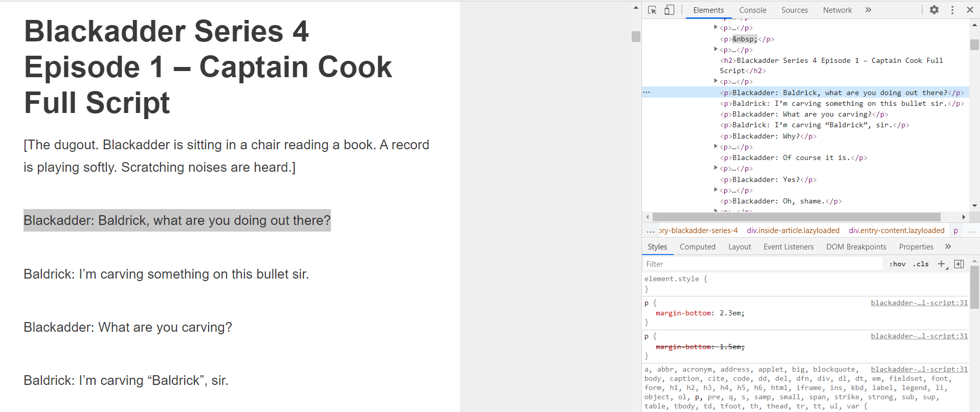This screenshot has width=980, height=412.
Task: Select the &nbsp; paragraph node
Action: pyautogui.click(x=747, y=39)
